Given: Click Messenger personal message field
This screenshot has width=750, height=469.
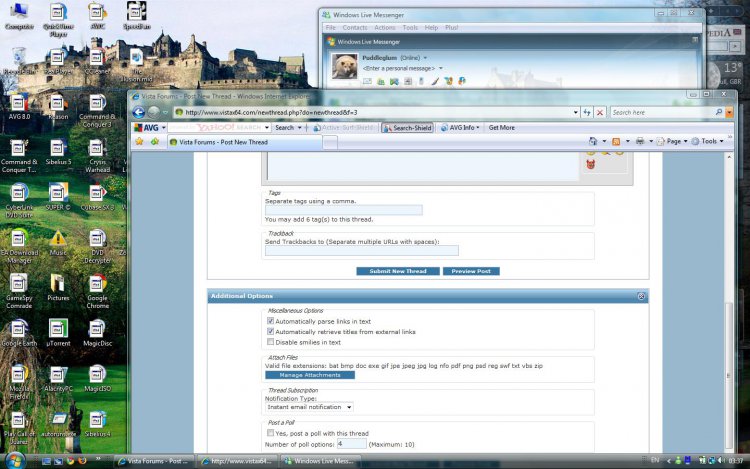Looking at the screenshot, I should (399, 68).
